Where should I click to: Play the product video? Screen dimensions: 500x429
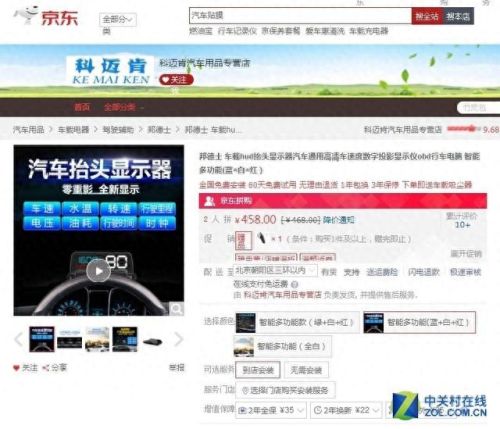click(x=98, y=271)
